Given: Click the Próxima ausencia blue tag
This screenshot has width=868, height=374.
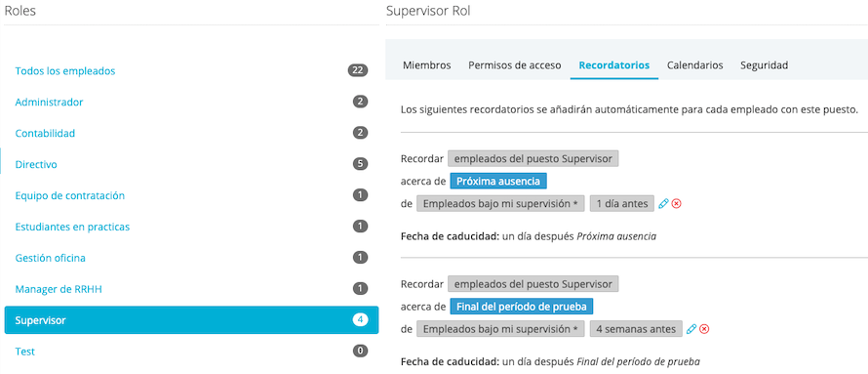Looking at the screenshot, I should (498, 181).
